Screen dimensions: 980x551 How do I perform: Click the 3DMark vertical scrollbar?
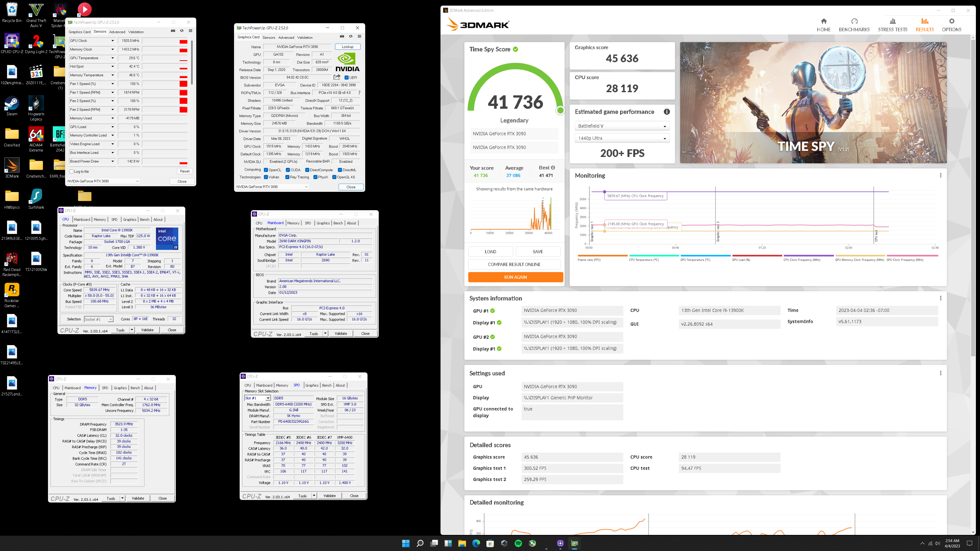973,198
